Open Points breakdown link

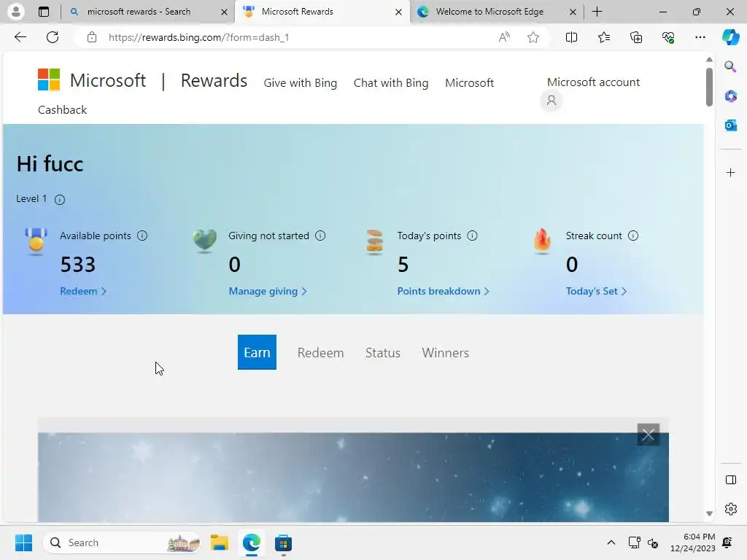click(443, 291)
